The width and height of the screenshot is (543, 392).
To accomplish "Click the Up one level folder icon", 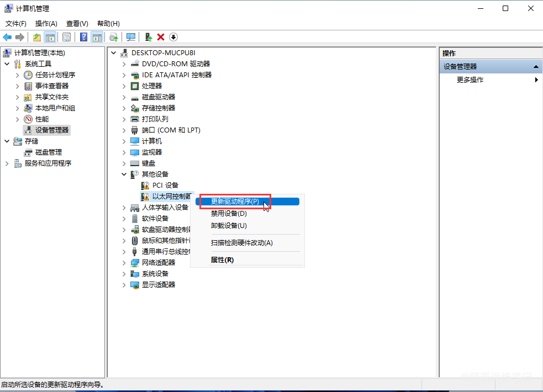I will click(x=36, y=37).
